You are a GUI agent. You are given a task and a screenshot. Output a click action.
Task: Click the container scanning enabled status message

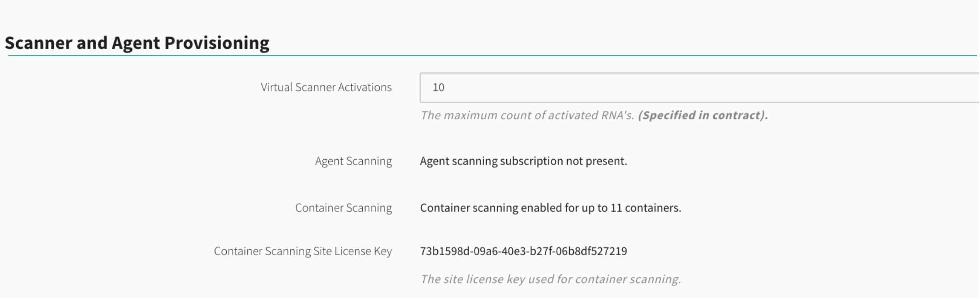tap(551, 208)
